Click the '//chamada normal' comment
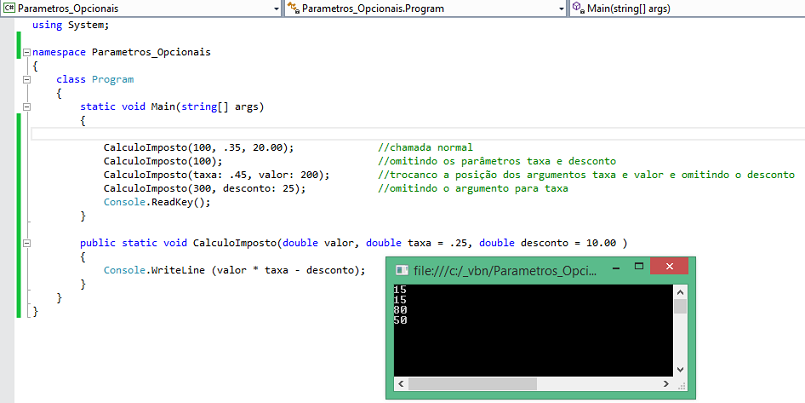The height and width of the screenshot is (403, 805). click(x=425, y=148)
